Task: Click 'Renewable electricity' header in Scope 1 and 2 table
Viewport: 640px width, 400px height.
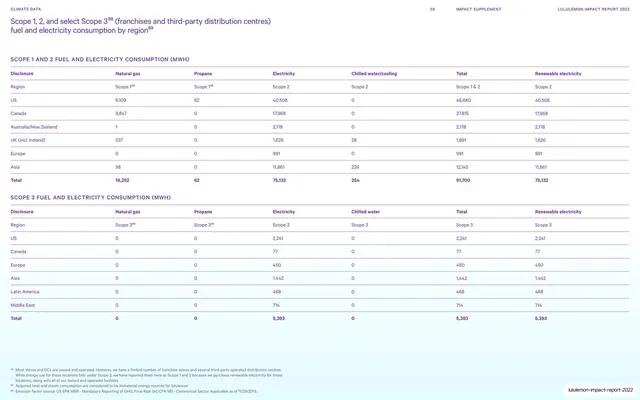Action: point(558,73)
